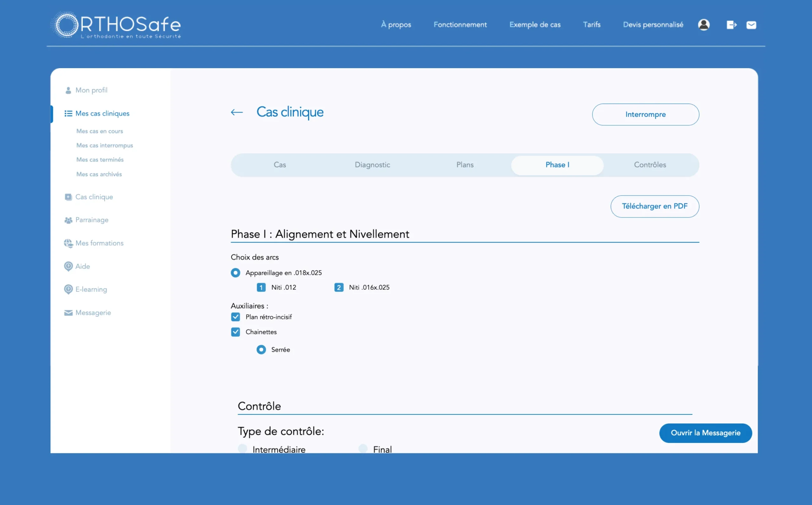Choose the Intermédiaire control type

(242, 448)
